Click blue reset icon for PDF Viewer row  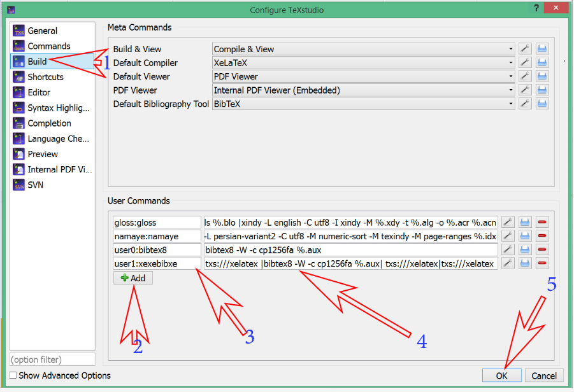[542, 90]
